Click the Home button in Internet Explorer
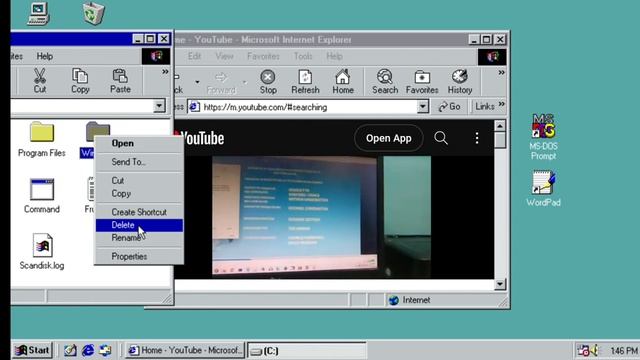Viewport: 640px width, 360px height. [x=342, y=82]
